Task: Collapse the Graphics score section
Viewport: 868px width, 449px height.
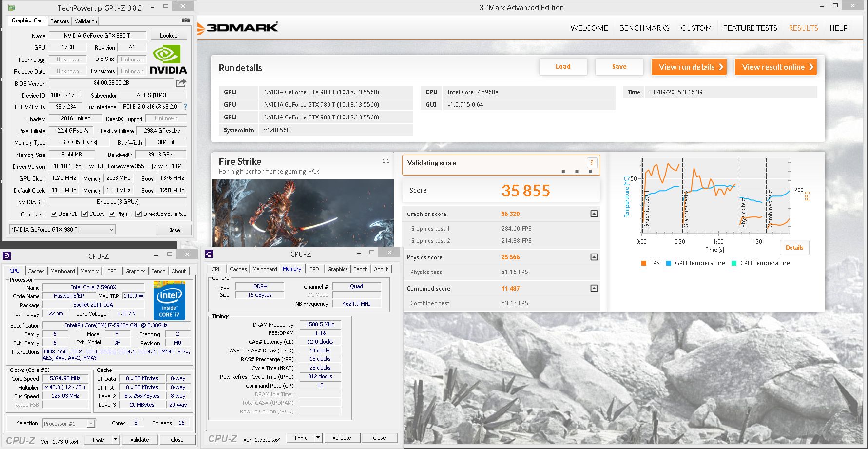Action: (x=594, y=214)
